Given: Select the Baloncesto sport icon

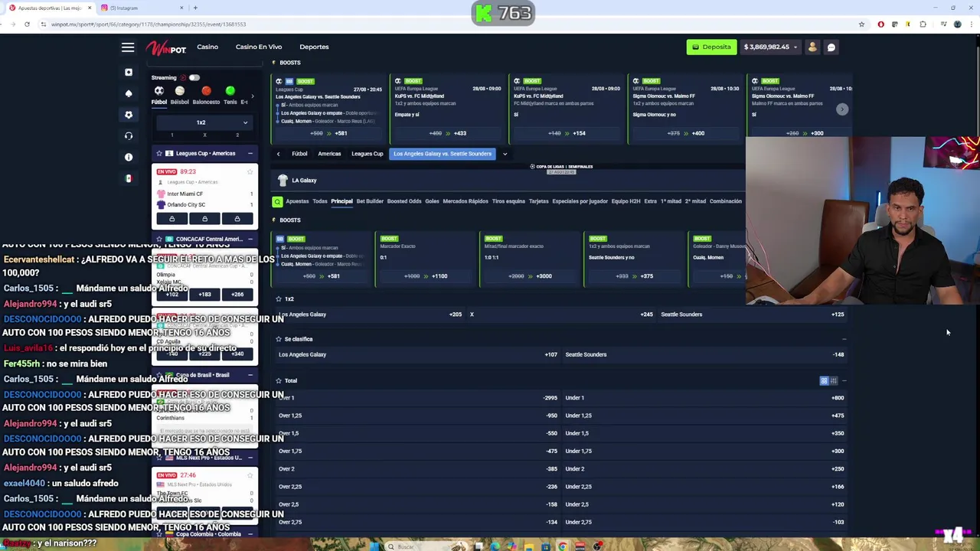Looking at the screenshot, I should click(206, 94).
